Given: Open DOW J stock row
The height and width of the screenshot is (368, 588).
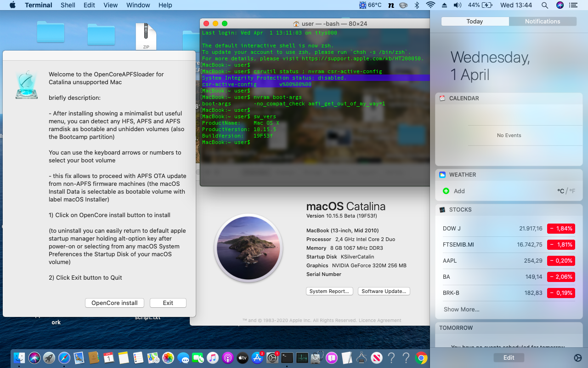Looking at the screenshot, I should click(x=509, y=229).
